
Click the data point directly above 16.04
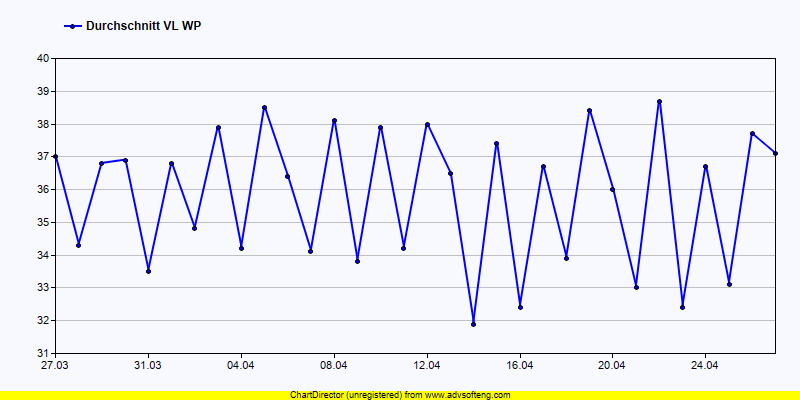click(520, 307)
